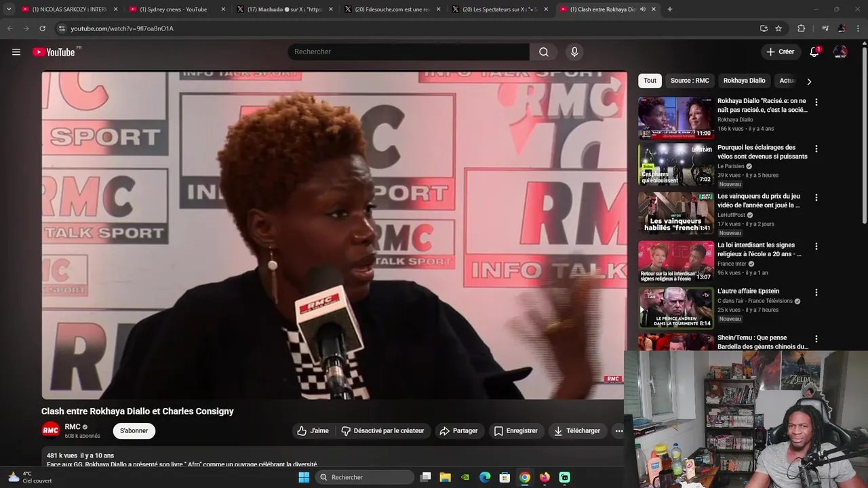Open Windows Start menu
Image resolution: width=868 pixels, height=488 pixels.
point(304,477)
